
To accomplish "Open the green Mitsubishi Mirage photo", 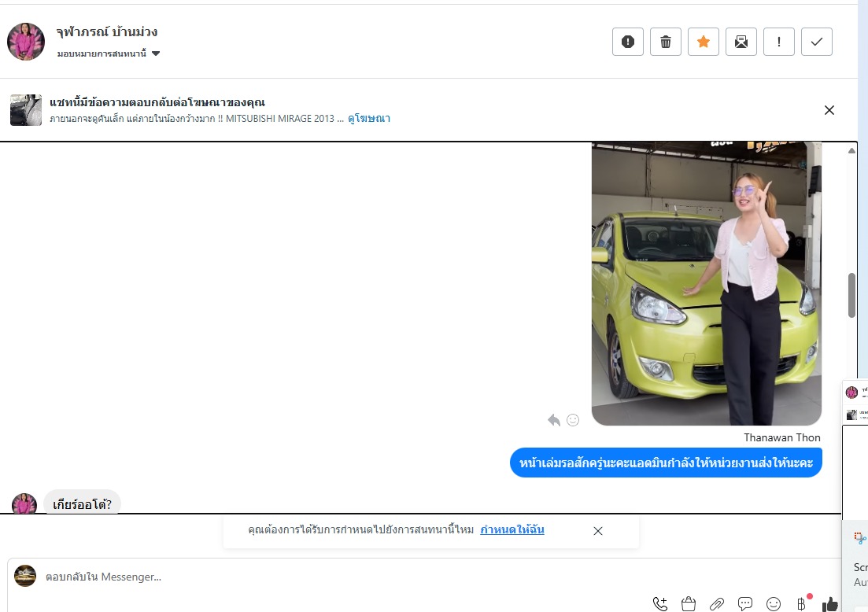I will (x=706, y=283).
